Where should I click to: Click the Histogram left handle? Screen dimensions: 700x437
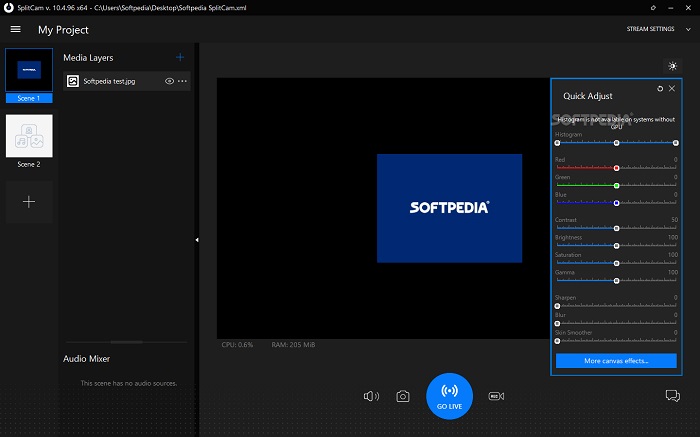[557, 143]
